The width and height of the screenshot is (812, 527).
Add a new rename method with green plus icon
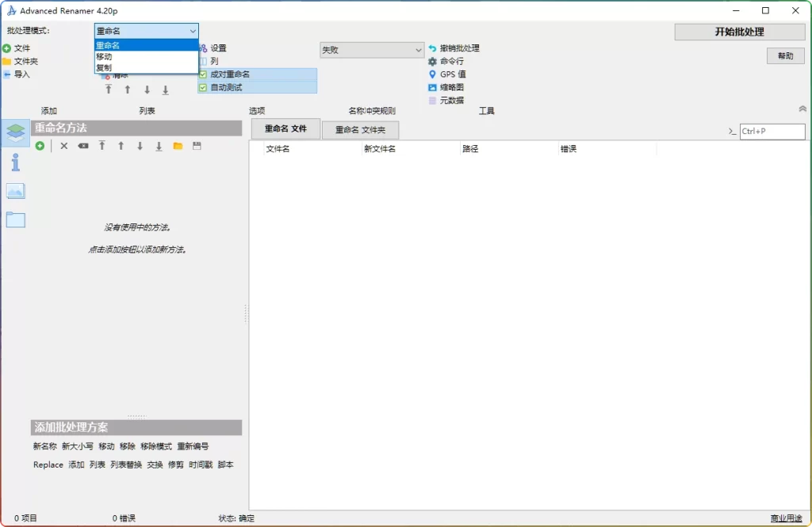pos(40,146)
